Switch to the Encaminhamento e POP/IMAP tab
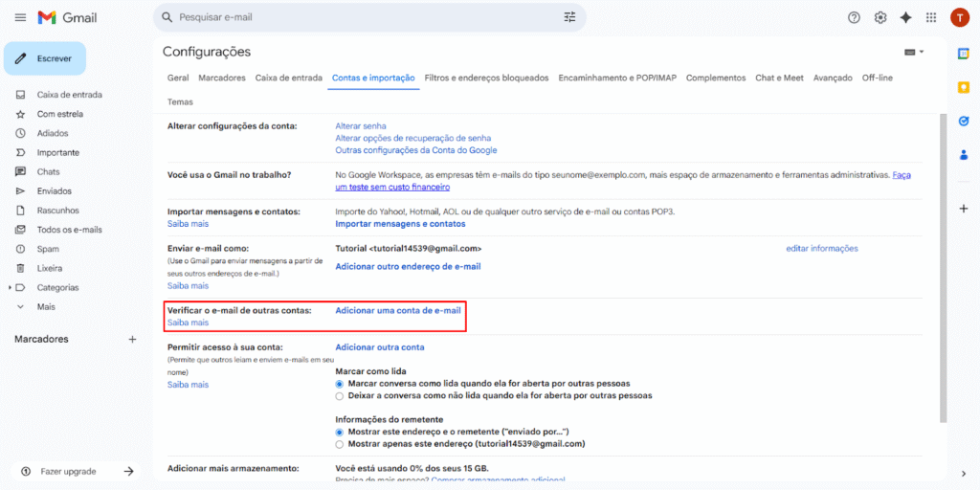The image size is (980, 490). (x=617, y=78)
